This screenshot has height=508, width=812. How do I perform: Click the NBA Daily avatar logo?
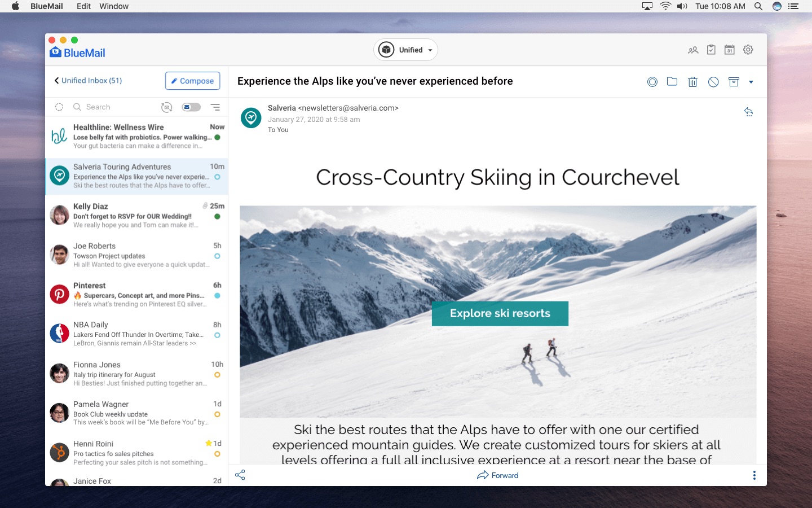point(59,334)
